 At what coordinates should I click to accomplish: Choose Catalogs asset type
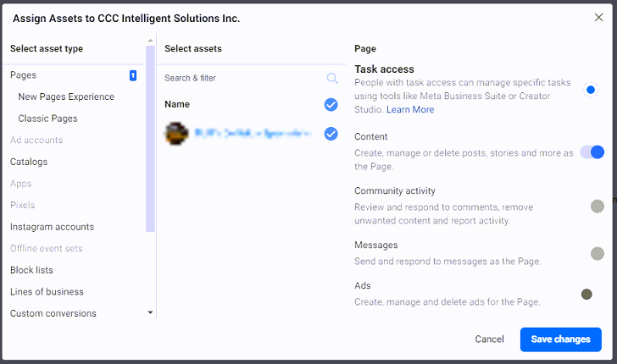tap(29, 162)
